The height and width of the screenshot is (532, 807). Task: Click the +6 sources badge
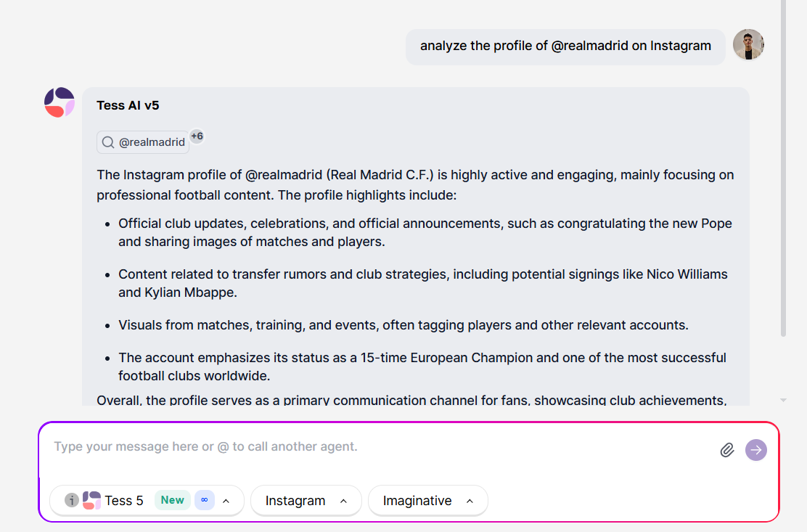click(197, 136)
